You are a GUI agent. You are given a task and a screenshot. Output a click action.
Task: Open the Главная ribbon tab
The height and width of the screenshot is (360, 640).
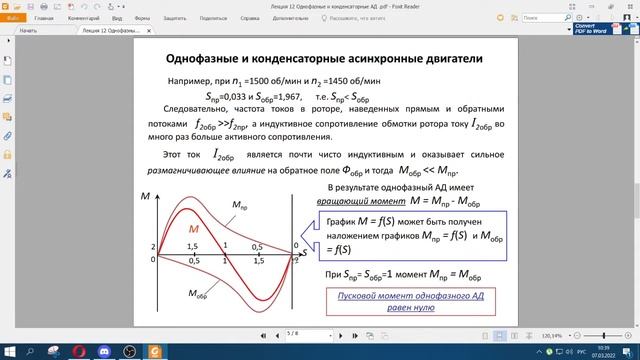point(44,18)
